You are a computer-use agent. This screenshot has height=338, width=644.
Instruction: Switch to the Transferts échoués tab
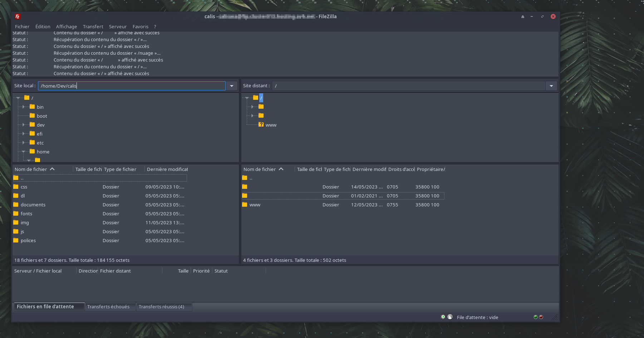108,307
